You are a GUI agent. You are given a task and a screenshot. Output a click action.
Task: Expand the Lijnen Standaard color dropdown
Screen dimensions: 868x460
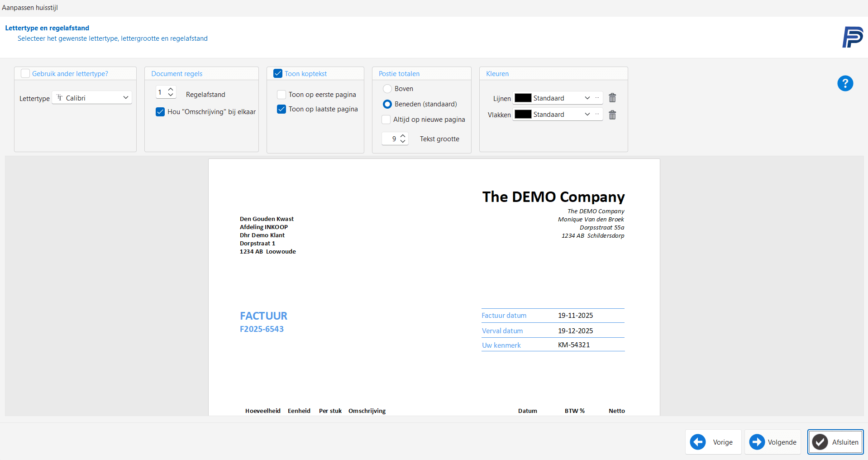click(x=587, y=98)
